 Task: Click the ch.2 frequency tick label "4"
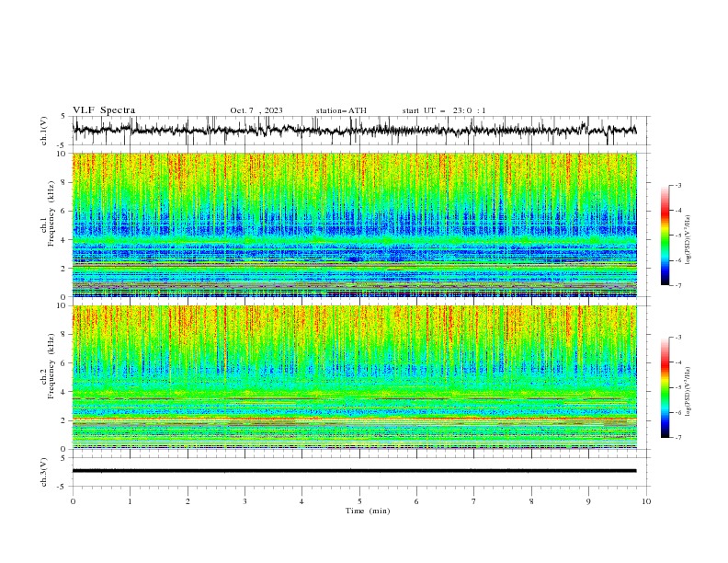[x=65, y=392]
